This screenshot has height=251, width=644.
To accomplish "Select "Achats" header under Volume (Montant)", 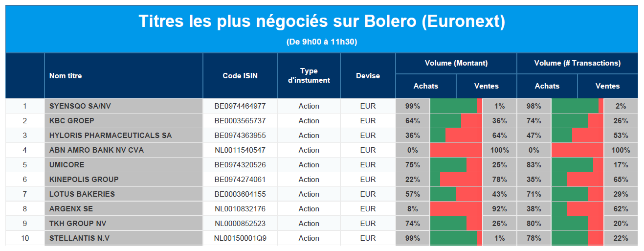I will [425, 86].
